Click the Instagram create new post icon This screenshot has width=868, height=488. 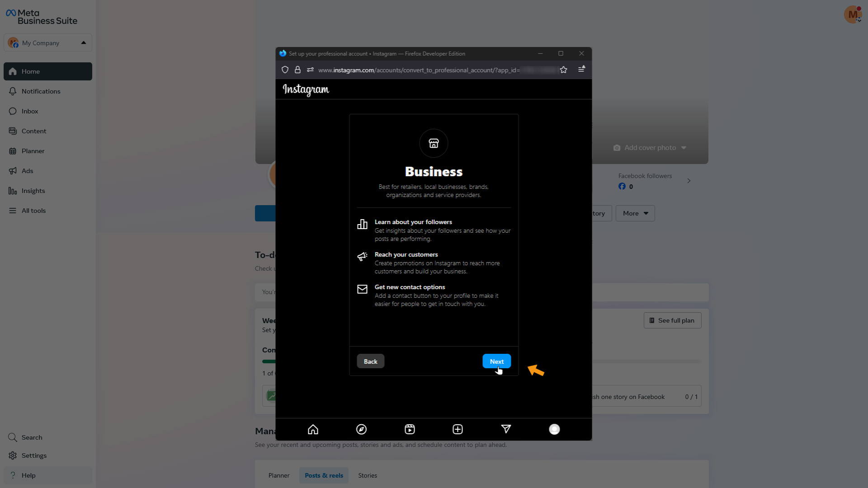(x=458, y=429)
